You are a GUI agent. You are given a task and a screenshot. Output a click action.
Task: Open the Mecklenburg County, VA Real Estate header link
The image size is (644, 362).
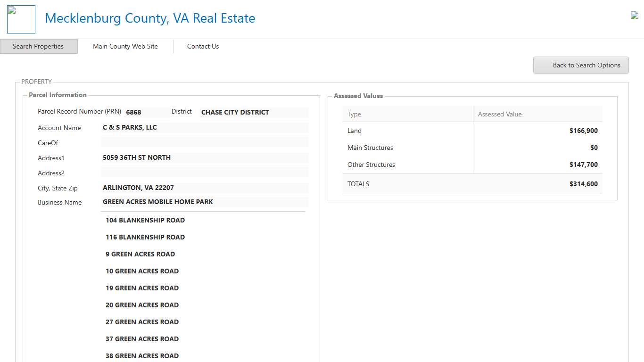[150, 18]
